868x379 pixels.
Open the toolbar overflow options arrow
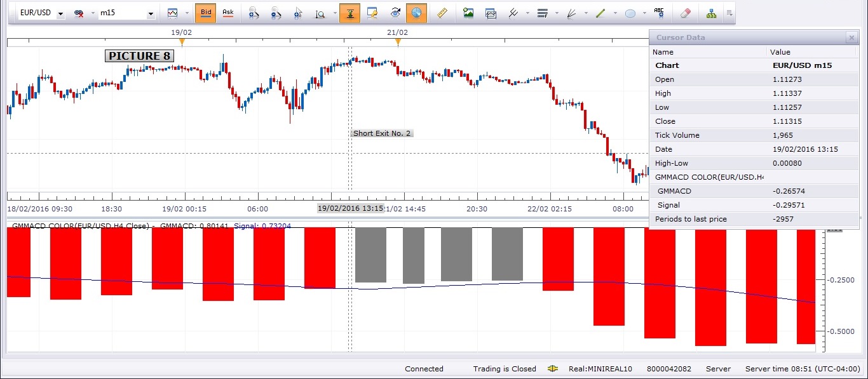[729, 13]
